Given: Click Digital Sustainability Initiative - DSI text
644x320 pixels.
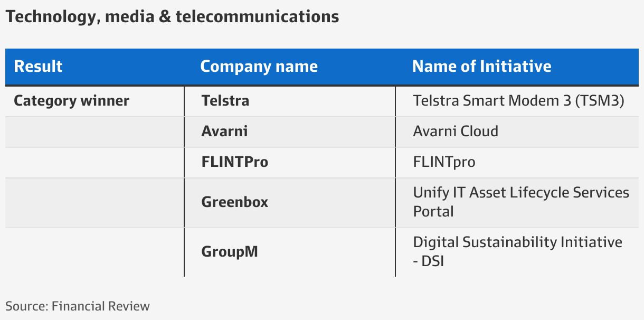Looking at the screenshot, I should click(x=518, y=252).
